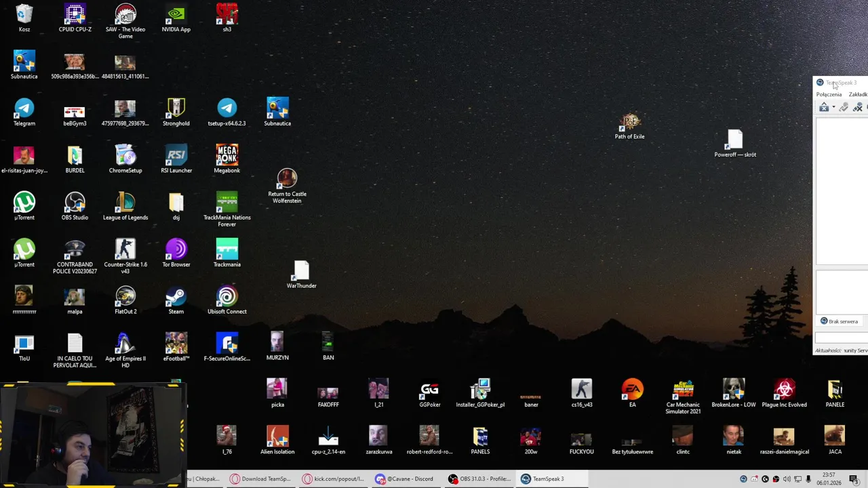Open the taskbar notification center icon

tap(854, 479)
